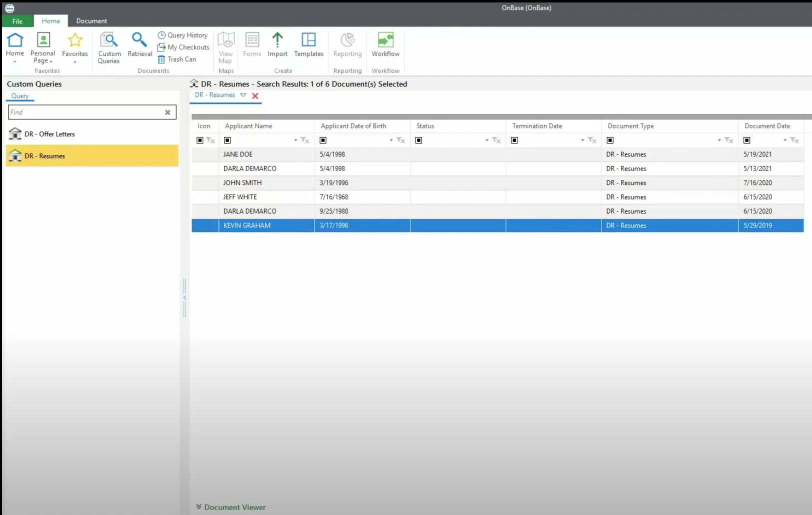Open the Custom Queries icon
This screenshot has width=812, height=515.
pyautogui.click(x=109, y=46)
